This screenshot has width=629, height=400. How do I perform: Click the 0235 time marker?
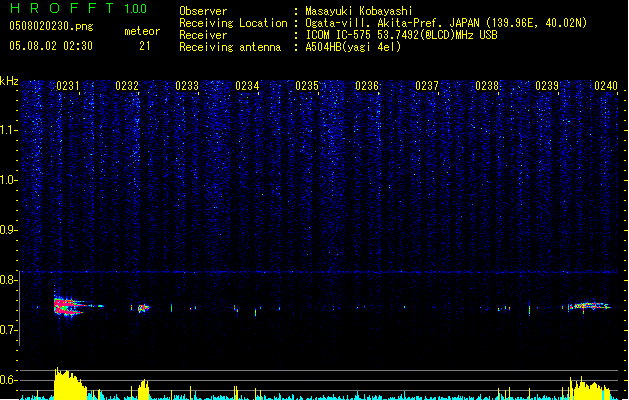pos(307,86)
